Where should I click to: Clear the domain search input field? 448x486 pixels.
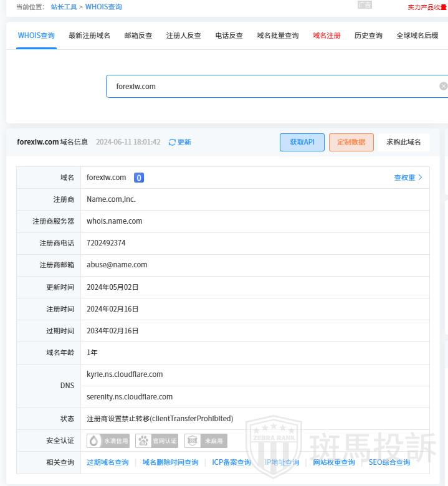(x=443, y=86)
